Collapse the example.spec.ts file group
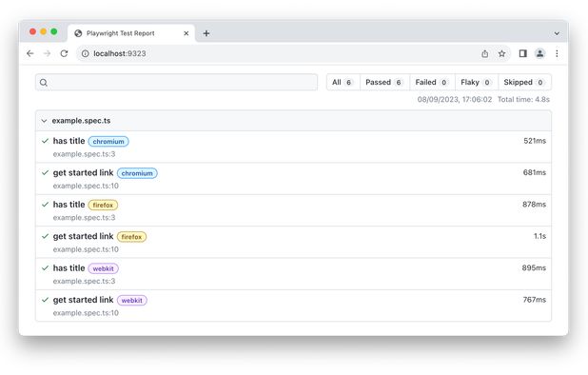 click(x=44, y=121)
